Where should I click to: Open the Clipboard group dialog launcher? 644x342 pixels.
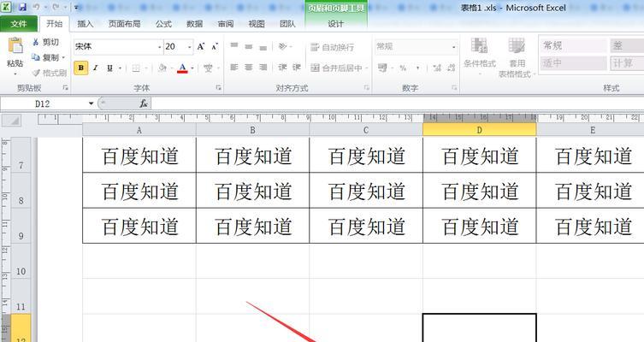pyautogui.click(x=65, y=87)
